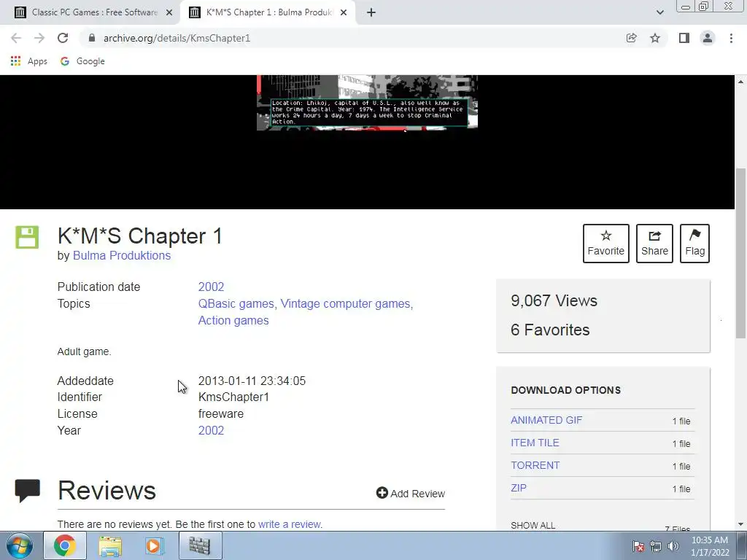Reload the page with the refresh icon
The width and height of the screenshot is (747, 560).
point(63,38)
